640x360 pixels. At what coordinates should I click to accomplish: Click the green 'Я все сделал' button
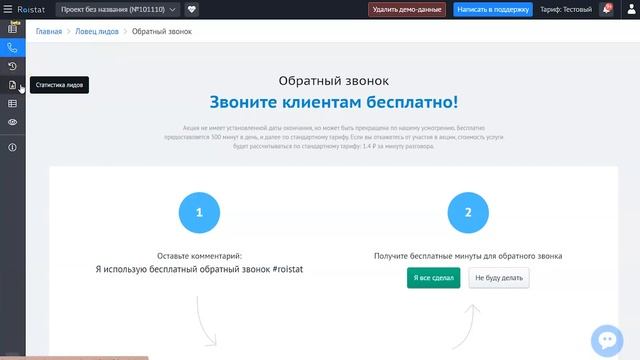tap(433, 278)
